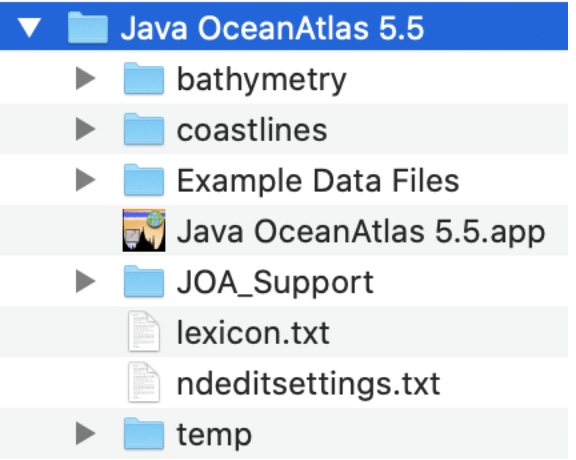The width and height of the screenshot is (576, 460).
Task: Select the Java OceanAtlas 5.5.app name
Action: 361,232
